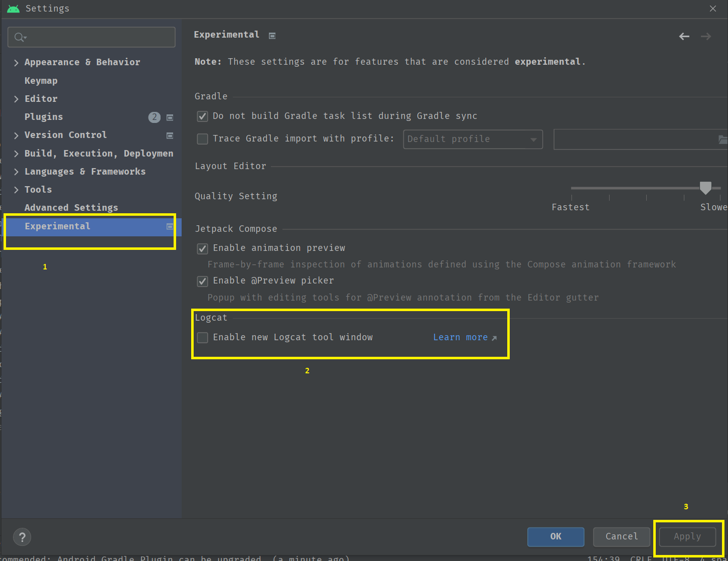The image size is (728, 561).
Task: Open help with the question mark button
Action: pos(22,537)
